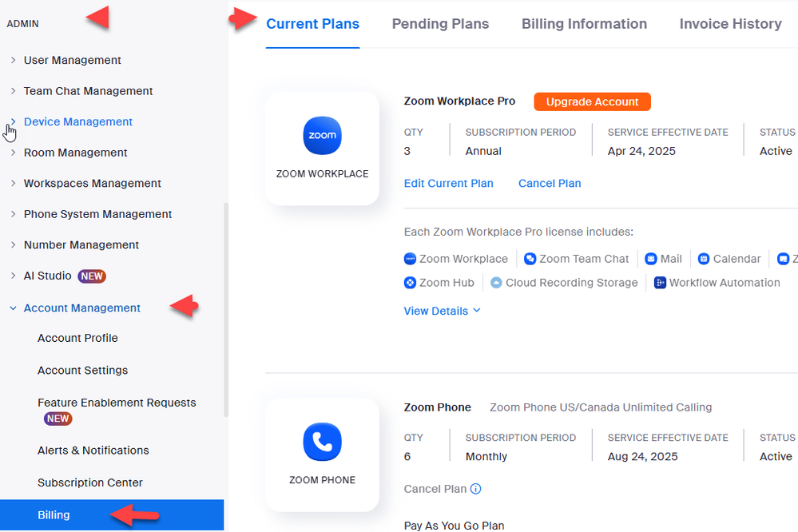Click the Workflow Automation icon
The width and height of the screenshot is (798, 532).
click(x=661, y=283)
